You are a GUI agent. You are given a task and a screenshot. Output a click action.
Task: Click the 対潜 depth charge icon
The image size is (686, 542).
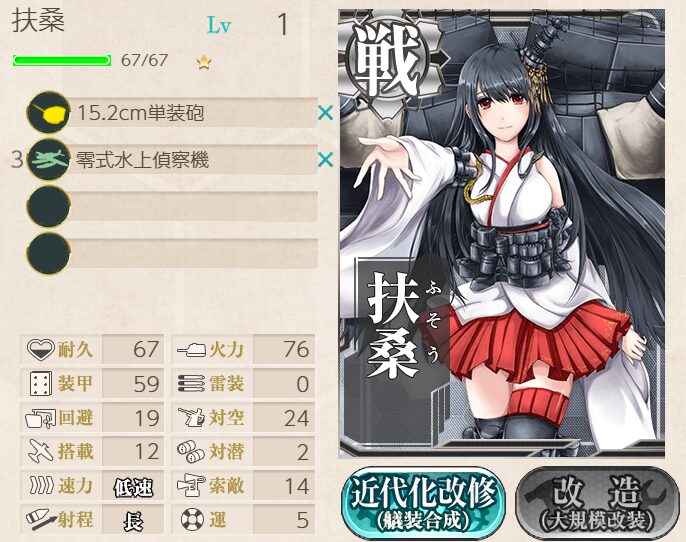pyautogui.click(x=191, y=452)
